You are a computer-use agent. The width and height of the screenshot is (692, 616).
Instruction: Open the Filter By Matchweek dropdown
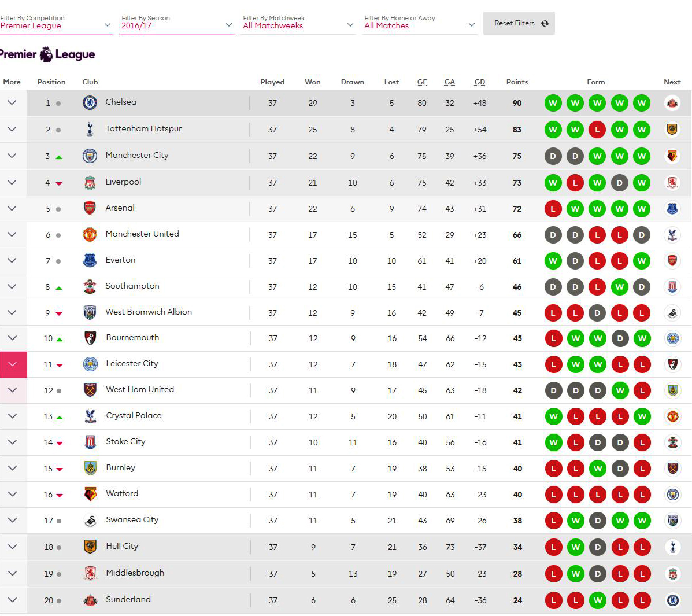click(298, 23)
